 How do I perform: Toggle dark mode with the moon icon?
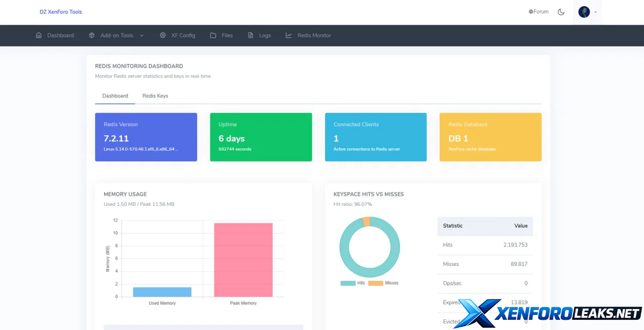[x=561, y=12]
